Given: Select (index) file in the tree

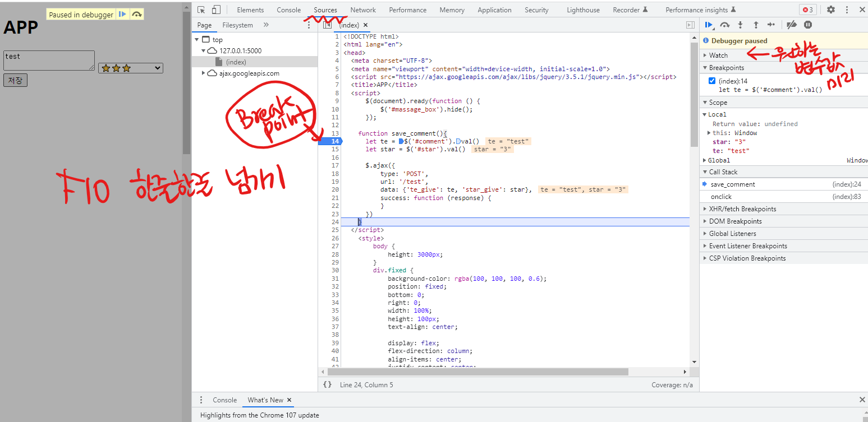Looking at the screenshot, I should [236, 62].
